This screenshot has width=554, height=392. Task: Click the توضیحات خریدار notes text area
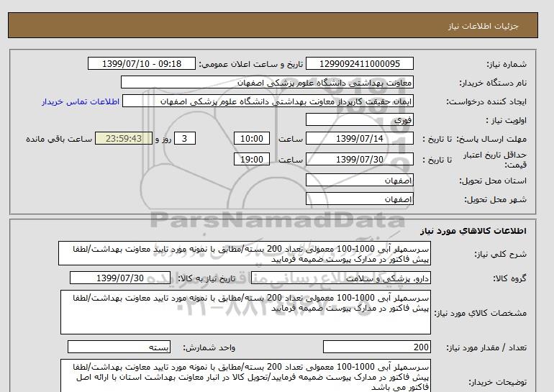click(x=245, y=376)
